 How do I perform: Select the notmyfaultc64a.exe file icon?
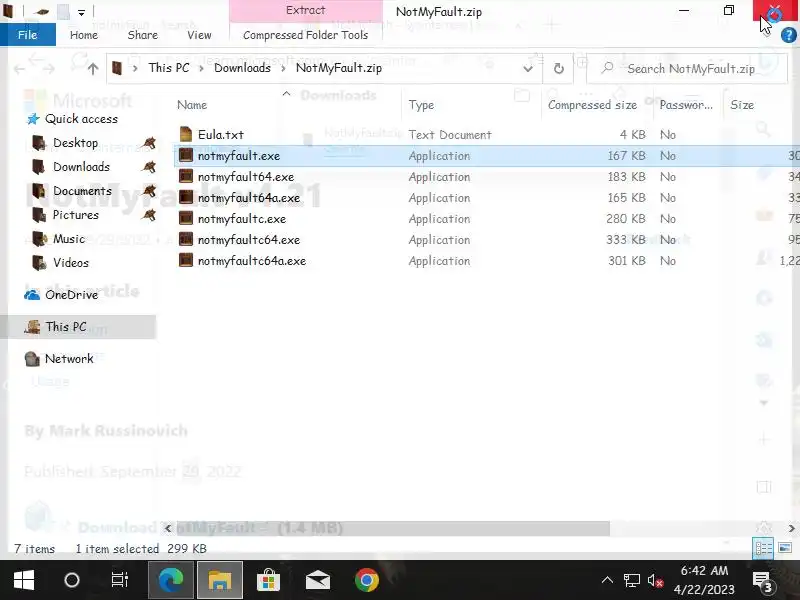[x=186, y=260]
